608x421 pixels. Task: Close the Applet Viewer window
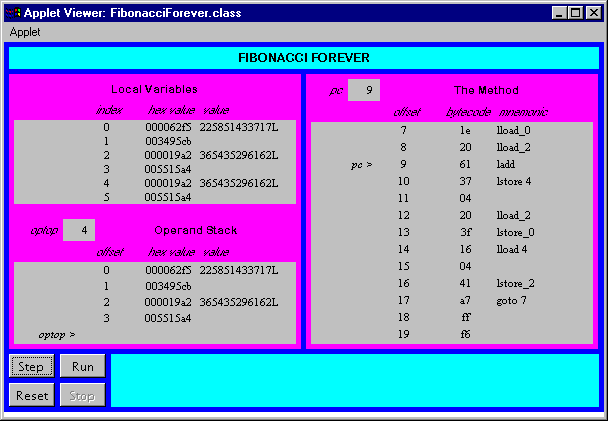point(594,12)
